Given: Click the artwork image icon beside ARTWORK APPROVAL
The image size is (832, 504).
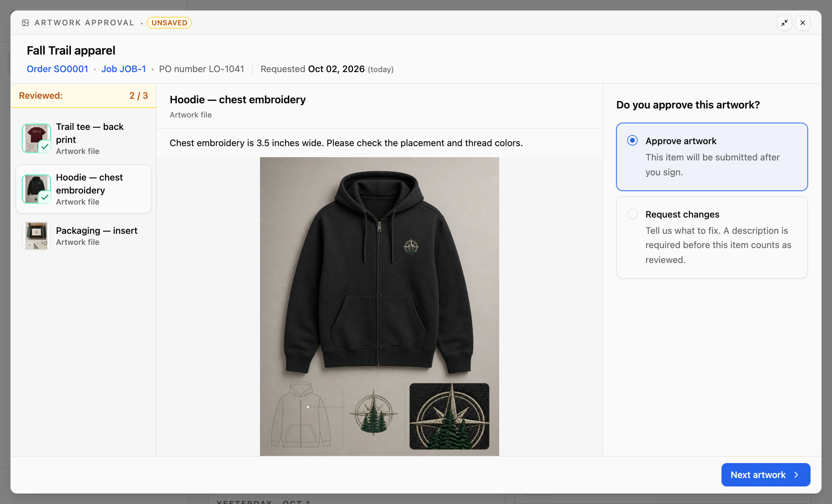Looking at the screenshot, I should 25,23.
